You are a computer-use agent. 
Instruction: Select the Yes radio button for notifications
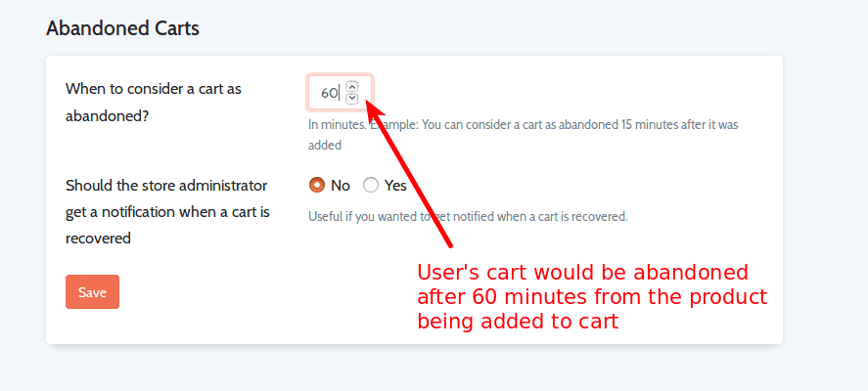(370, 186)
